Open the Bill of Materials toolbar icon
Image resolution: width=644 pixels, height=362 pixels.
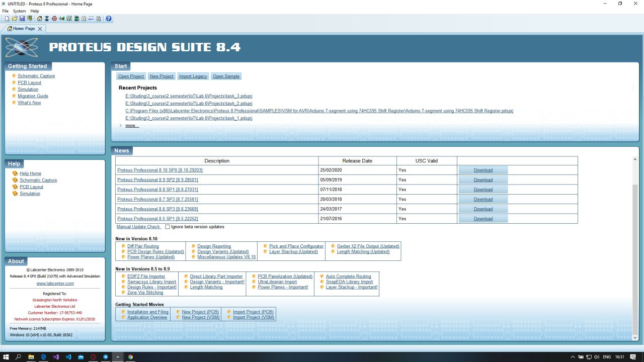point(84,19)
